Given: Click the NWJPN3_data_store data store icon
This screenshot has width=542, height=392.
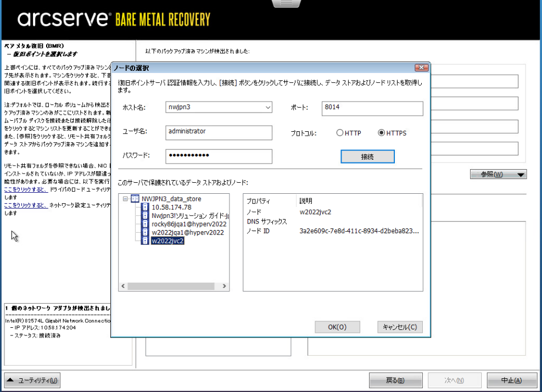Looking at the screenshot, I should 135,199.
